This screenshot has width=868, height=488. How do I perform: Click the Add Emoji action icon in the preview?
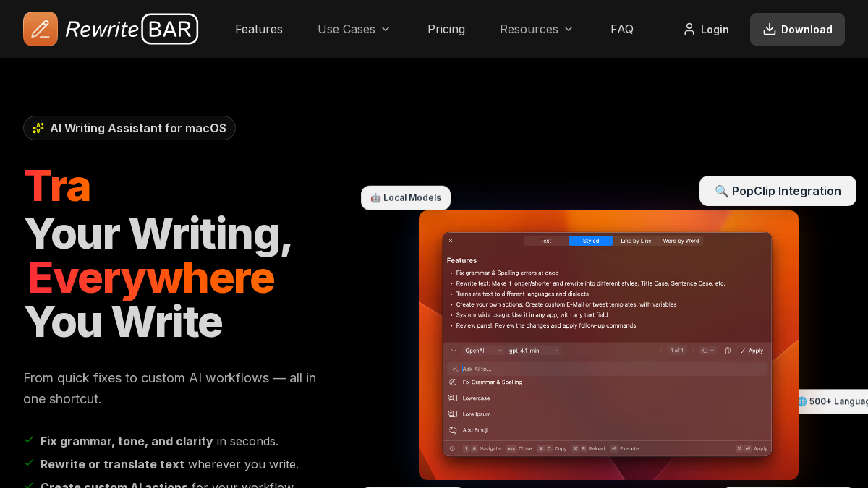click(x=454, y=429)
